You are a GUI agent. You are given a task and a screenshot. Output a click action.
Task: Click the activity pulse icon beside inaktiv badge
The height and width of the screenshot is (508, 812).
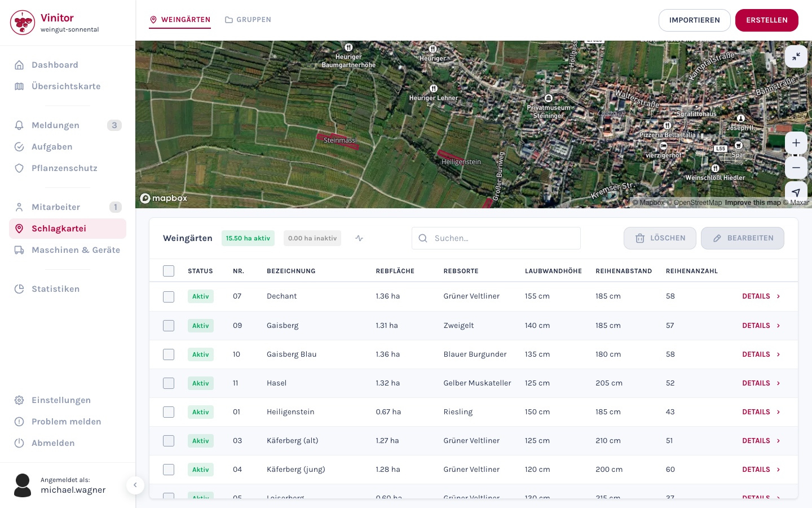359,238
